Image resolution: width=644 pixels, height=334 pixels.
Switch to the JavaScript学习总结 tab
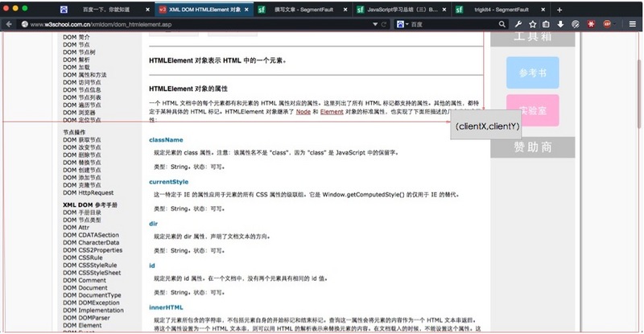pos(402,10)
